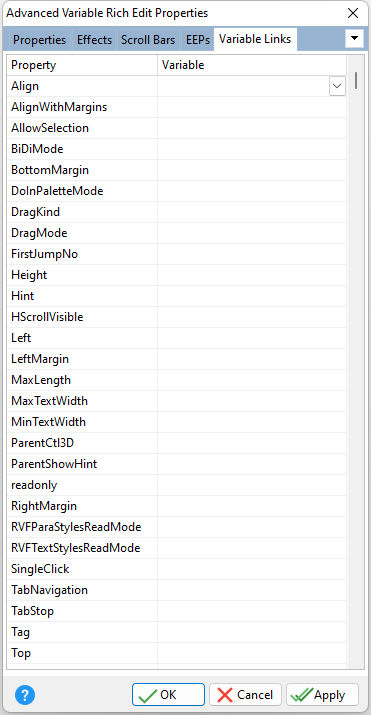Image resolution: width=371 pixels, height=715 pixels.
Task: Expand the Align variable dropdown
Action: (337, 86)
